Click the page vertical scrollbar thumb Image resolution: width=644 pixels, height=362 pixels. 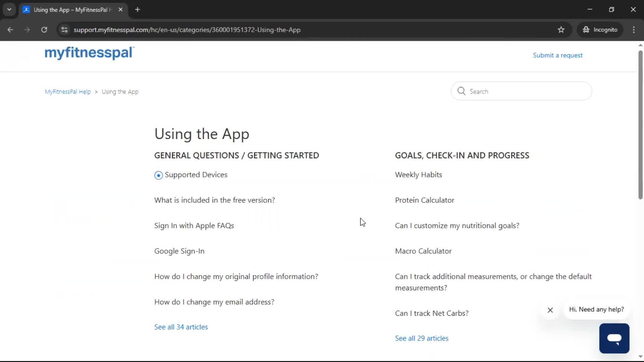point(640,125)
